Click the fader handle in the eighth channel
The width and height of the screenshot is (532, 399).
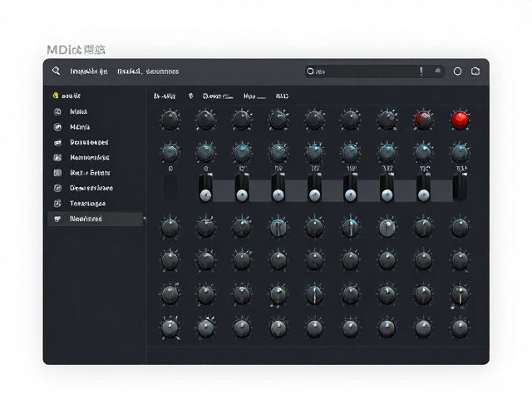click(423, 195)
